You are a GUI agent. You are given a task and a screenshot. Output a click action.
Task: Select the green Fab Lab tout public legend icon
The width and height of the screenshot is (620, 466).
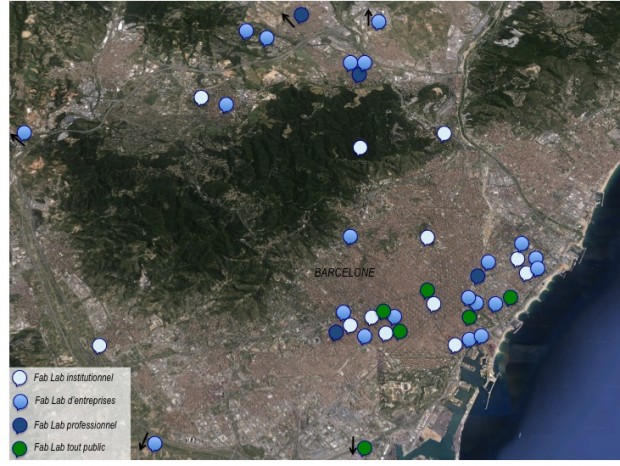[20, 447]
